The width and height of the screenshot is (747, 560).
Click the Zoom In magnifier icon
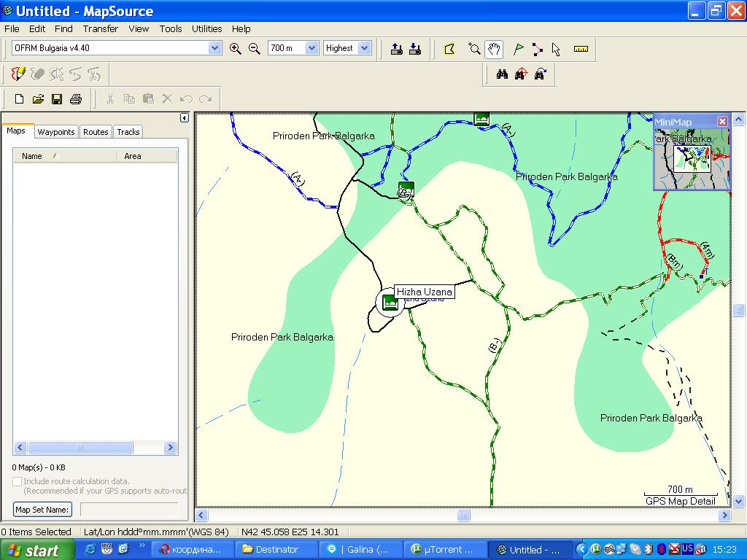(235, 48)
